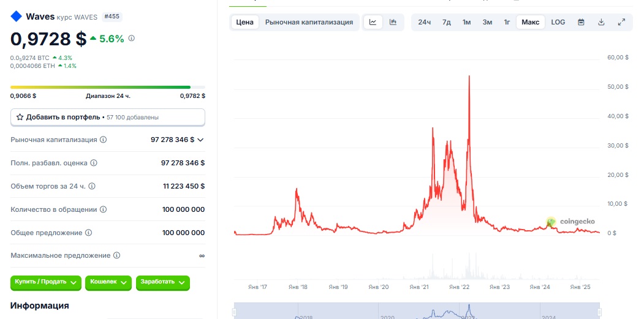Select the 1г time range

point(507,22)
